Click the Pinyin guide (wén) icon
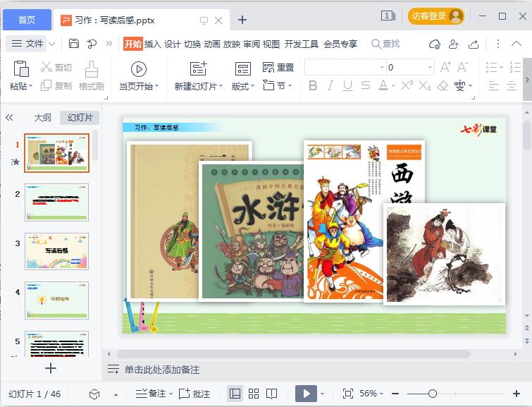 tap(459, 85)
